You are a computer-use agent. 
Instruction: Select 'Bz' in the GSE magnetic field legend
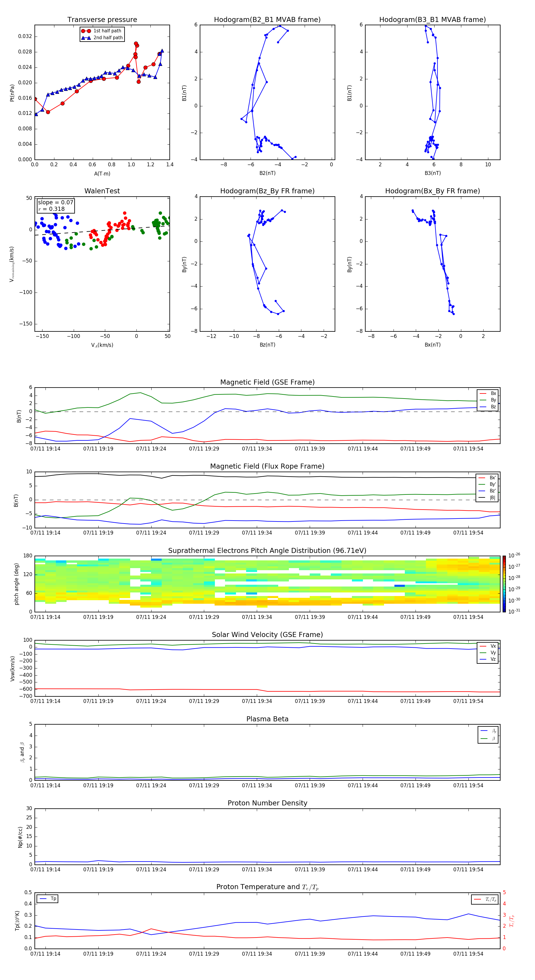[488, 407]
